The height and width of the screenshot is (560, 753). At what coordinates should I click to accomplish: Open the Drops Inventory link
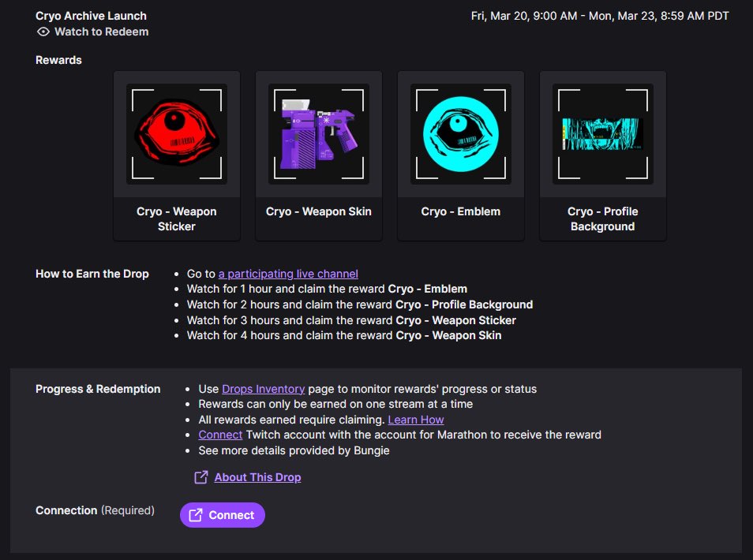pyautogui.click(x=263, y=389)
